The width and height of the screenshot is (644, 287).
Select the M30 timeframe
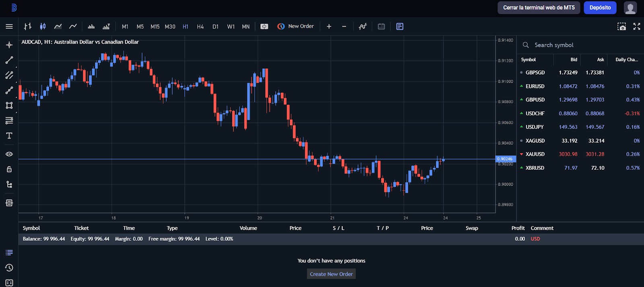click(170, 27)
